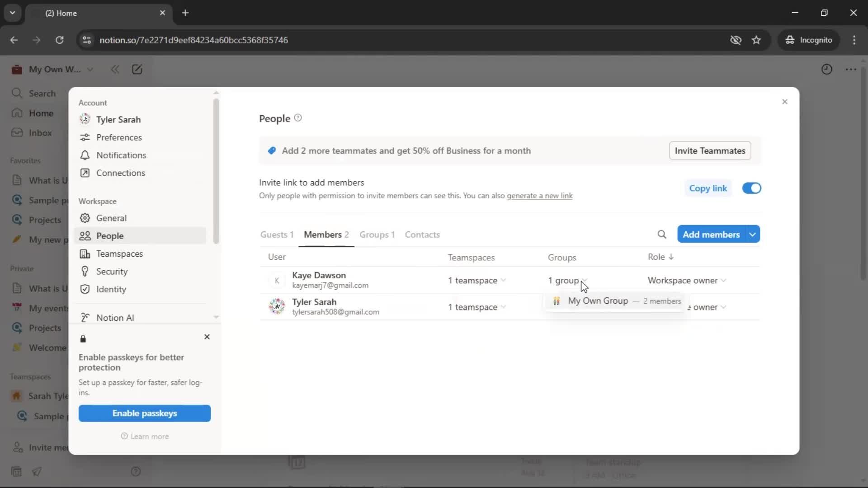Copy the invite link
This screenshot has width=868, height=488.
(x=708, y=188)
